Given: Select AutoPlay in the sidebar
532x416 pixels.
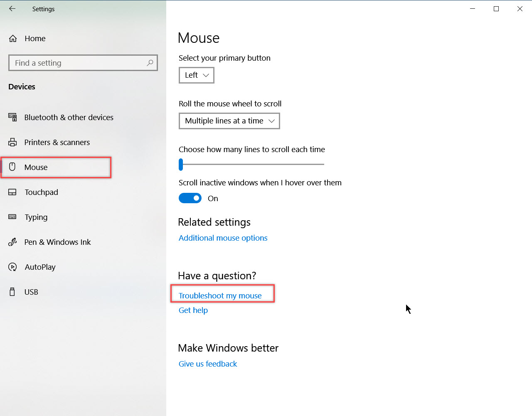Looking at the screenshot, I should pos(40,267).
